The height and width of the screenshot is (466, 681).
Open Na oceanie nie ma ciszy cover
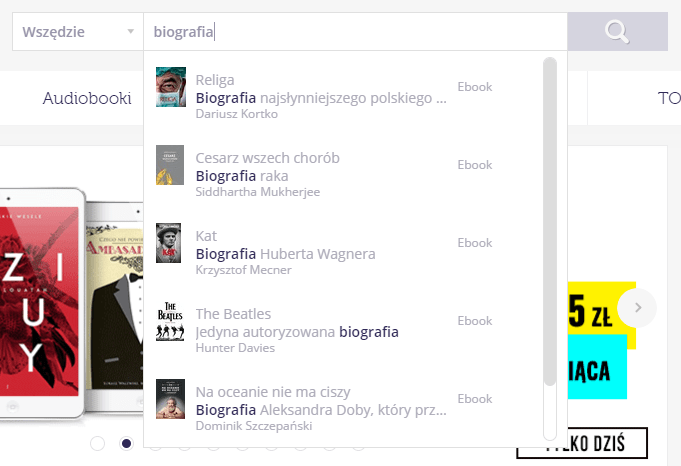click(x=170, y=399)
